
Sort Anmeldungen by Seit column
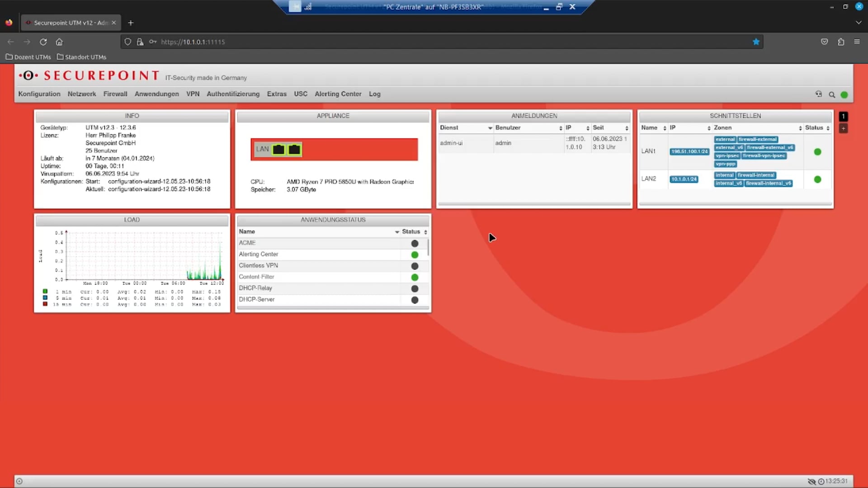click(611, 128)
